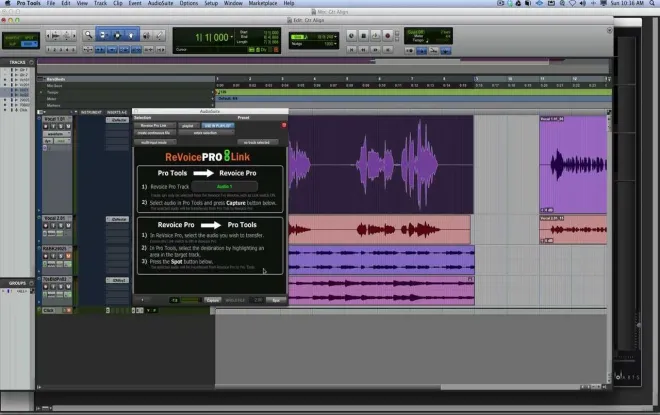Select the Scrubber speaker tool

pyautogui.click(x=146, y=35)
